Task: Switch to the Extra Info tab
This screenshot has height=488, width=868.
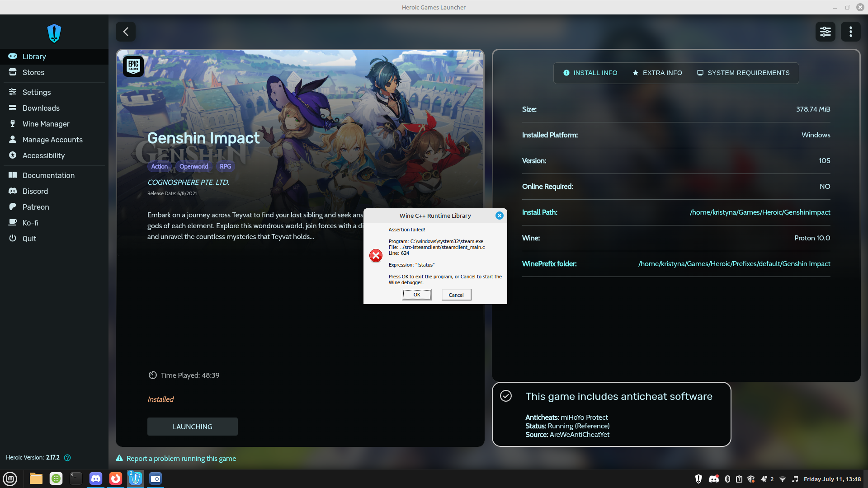Action: 657,73
